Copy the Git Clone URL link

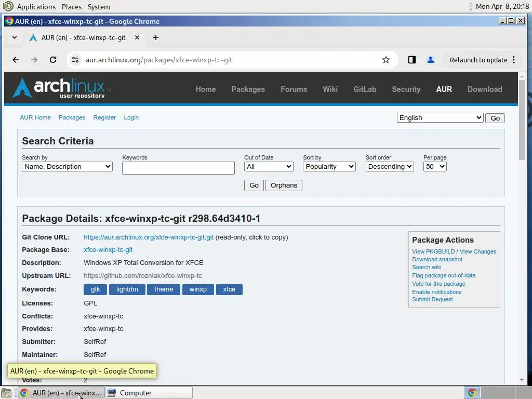click(x=149, y=237)
